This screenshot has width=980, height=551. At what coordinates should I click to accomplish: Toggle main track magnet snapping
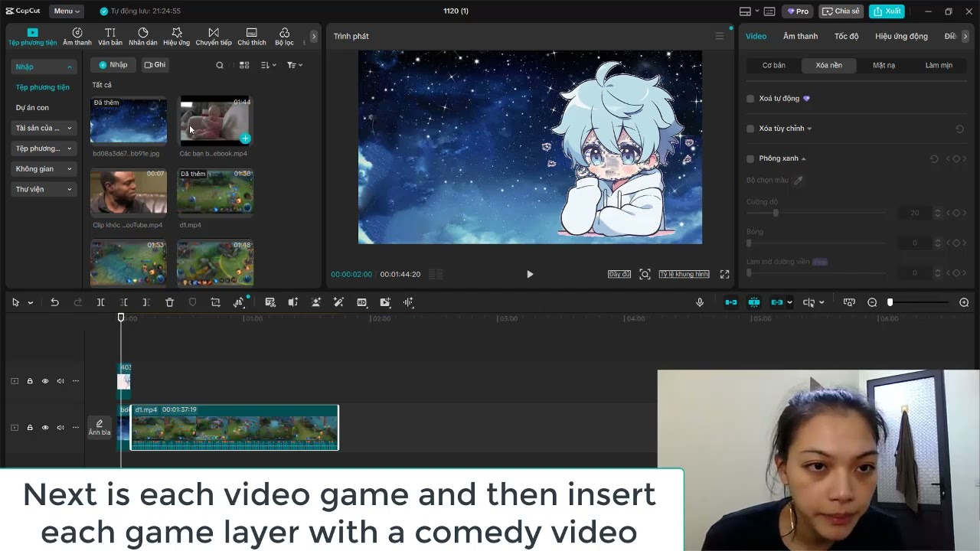731,302
